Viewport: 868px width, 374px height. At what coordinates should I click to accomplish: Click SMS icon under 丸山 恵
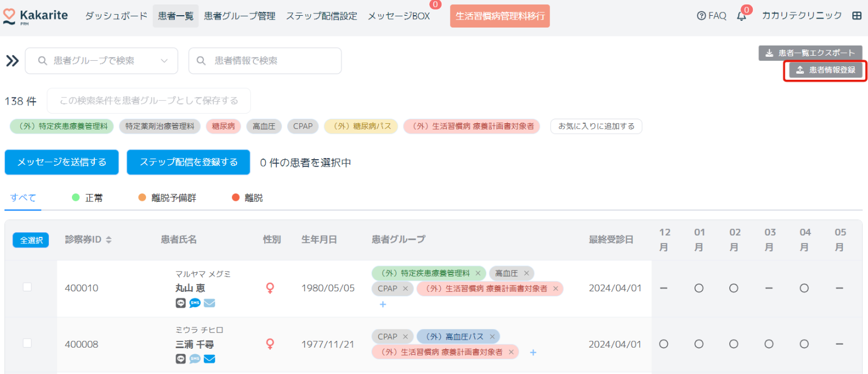coord(195,303)
